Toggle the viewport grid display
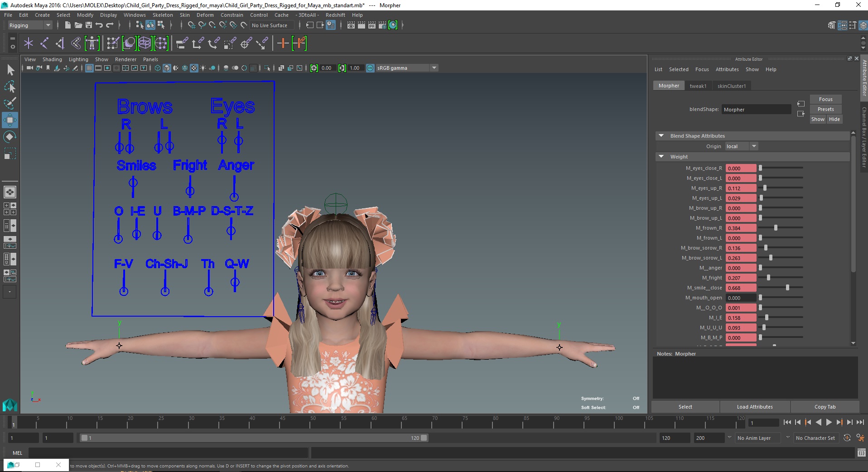Image resolution: width=868 pixels, height=472 pixels. tap(89, 68)
